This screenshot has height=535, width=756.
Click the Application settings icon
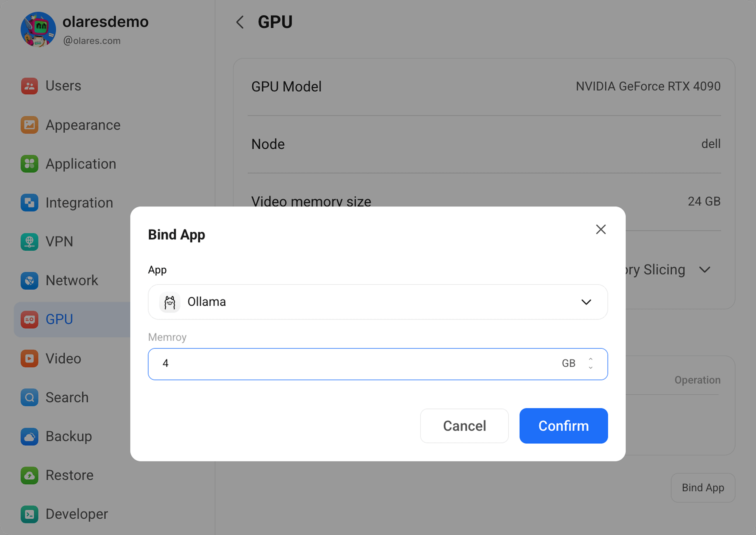(x=29, y=164)
